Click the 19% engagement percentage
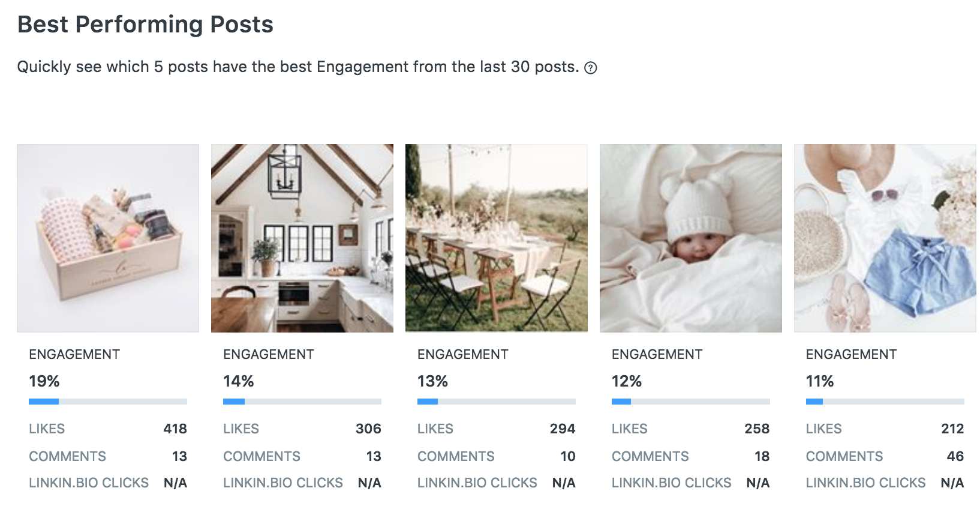980x509 pixels. pos(44,381)
